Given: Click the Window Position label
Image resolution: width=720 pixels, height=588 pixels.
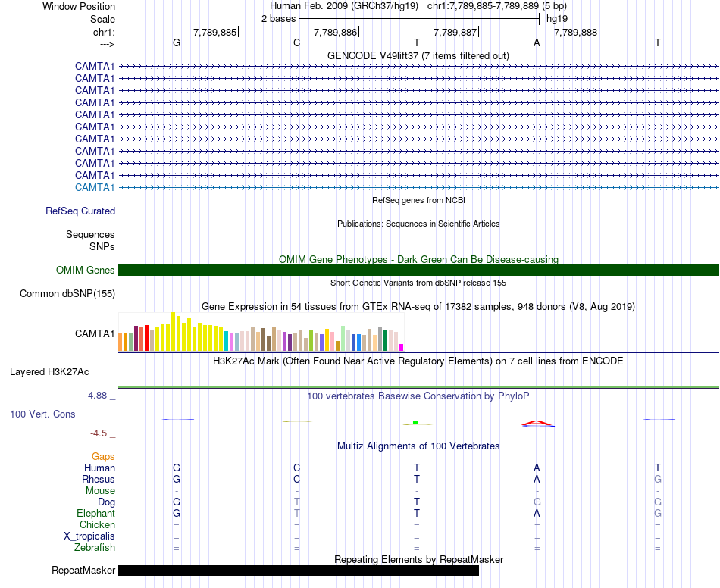Looking at the screenshot, I should click(x=79, y=6).
